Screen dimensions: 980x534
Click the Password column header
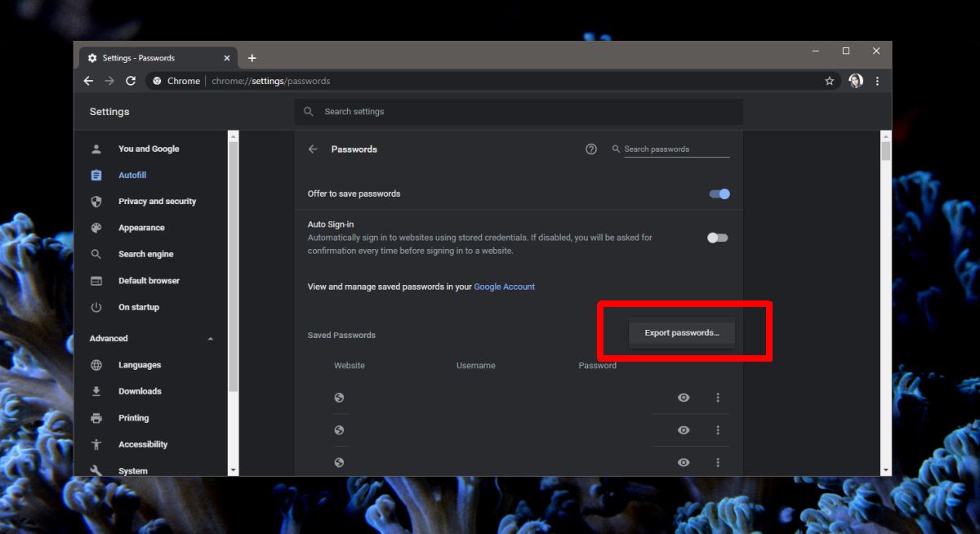click(x=598, y=365)
